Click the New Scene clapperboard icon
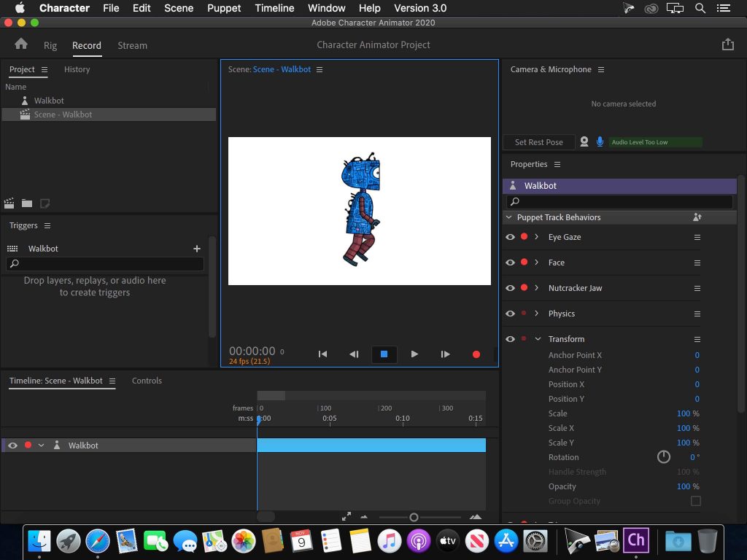 [9, 203]
